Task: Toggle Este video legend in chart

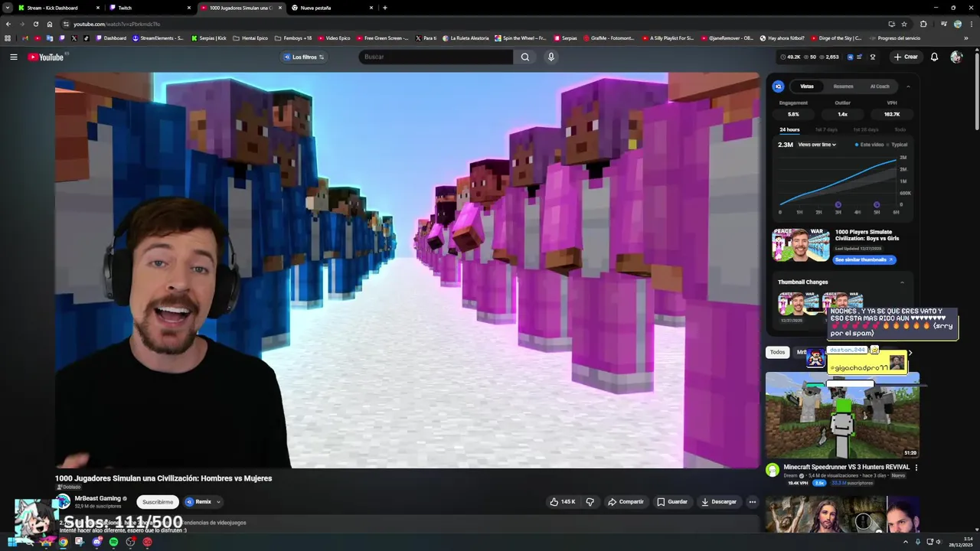Action: pos(868,145)
